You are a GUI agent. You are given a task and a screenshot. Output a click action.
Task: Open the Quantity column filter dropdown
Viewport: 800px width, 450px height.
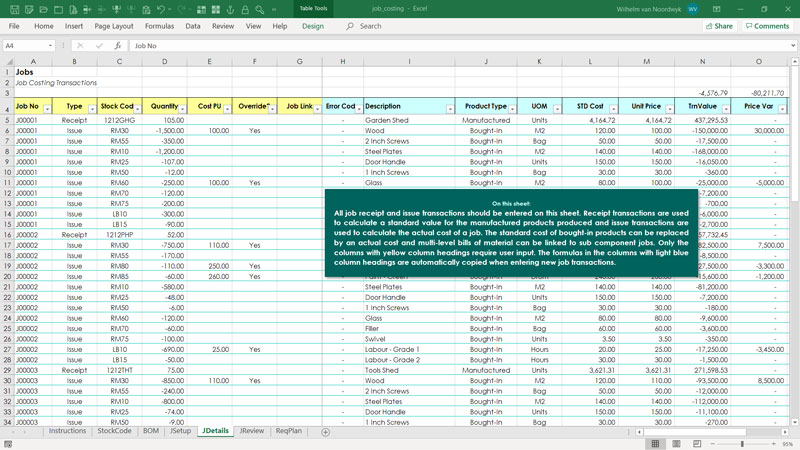pyautogui.click(x=182, y=109)
